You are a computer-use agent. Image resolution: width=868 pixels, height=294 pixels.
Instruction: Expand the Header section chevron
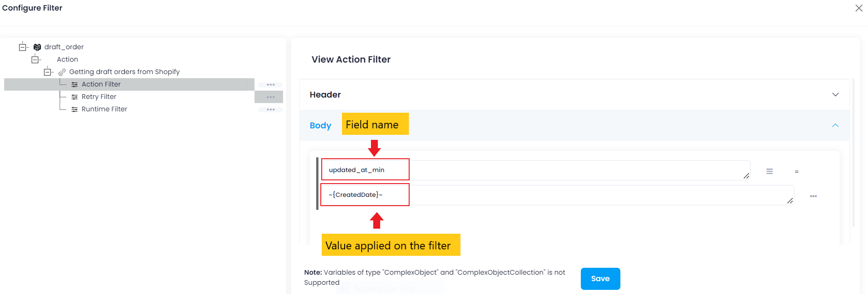click(835, 95)
